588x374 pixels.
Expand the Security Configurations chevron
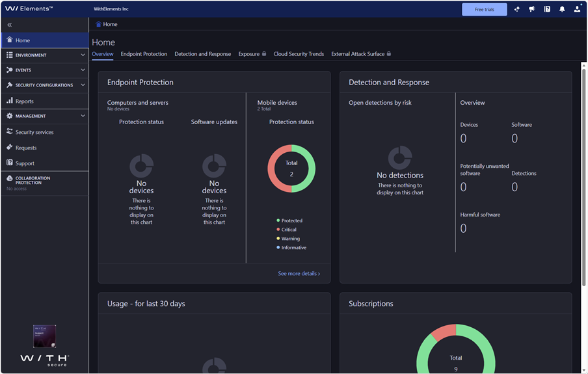[83, 85]
